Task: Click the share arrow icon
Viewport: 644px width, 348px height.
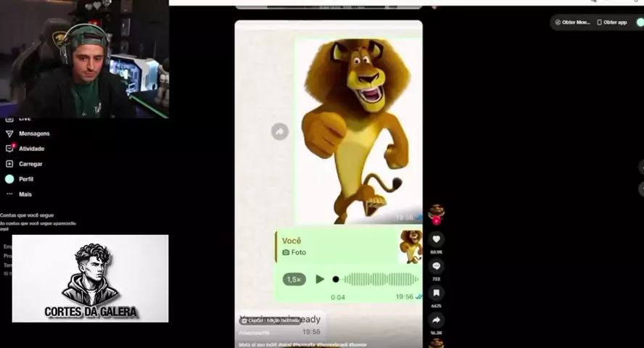Action: [x=437, y=320]
